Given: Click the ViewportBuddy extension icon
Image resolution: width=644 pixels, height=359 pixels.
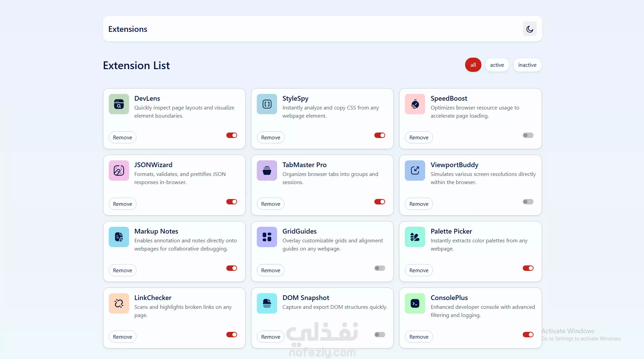Looking at the screenshot, I should (415, 171).
